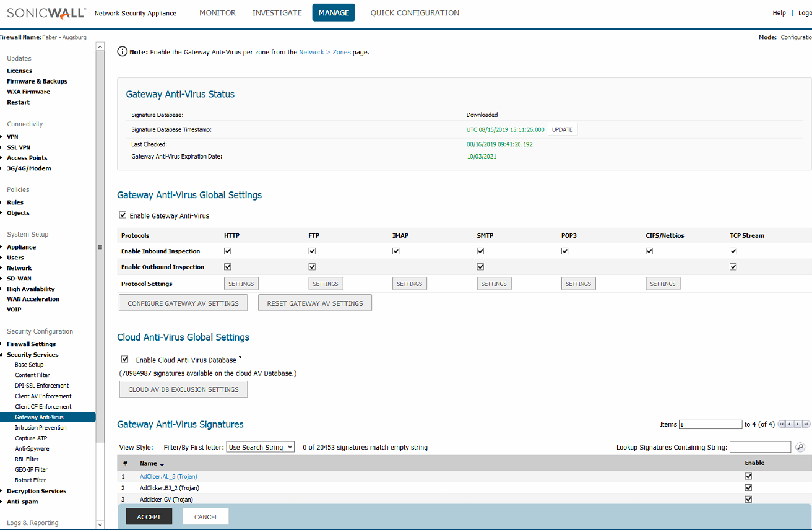Expand the Decryption Services section
Viewport: 812px width, 530px height.
coord(37,491)
